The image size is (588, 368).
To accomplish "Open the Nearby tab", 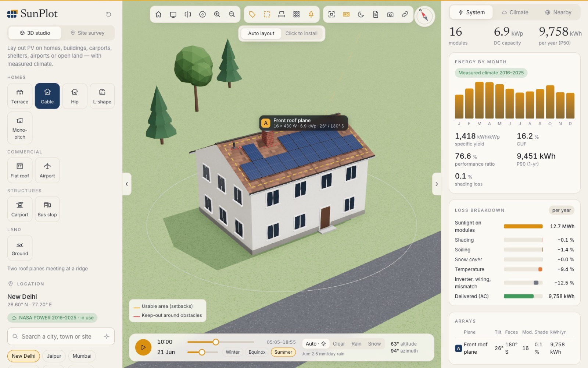I will 558,13.
